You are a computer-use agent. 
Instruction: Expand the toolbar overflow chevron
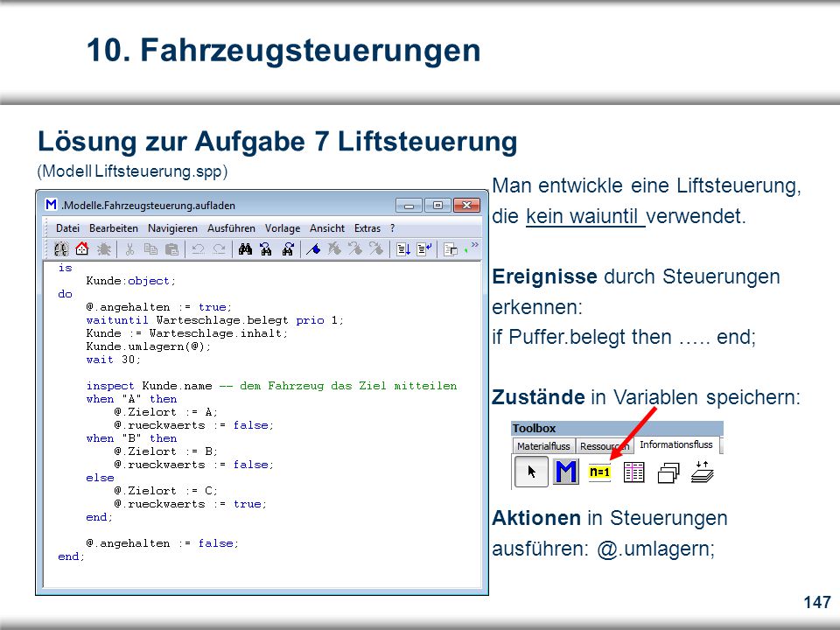point(474,245)
